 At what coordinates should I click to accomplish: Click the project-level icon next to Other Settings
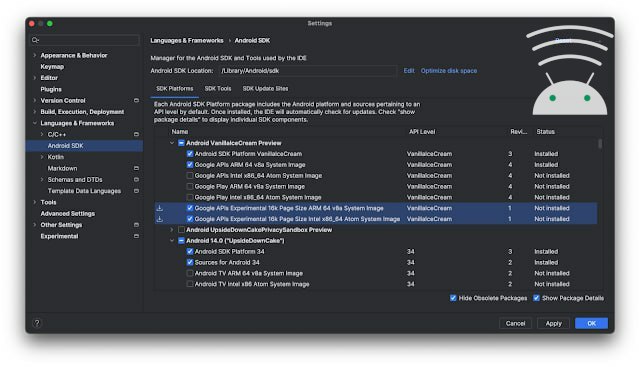tap(136, 225)
